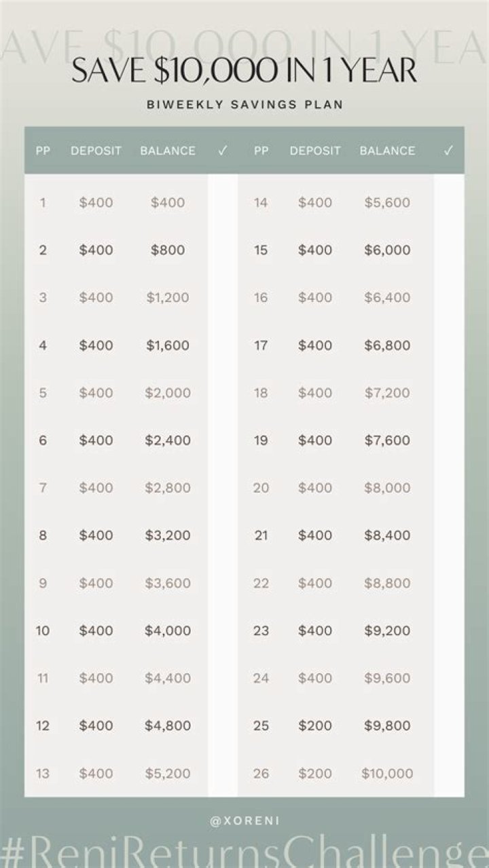Click the left PP column header
This screenshot has height=868, width=489.
(43, 151)
